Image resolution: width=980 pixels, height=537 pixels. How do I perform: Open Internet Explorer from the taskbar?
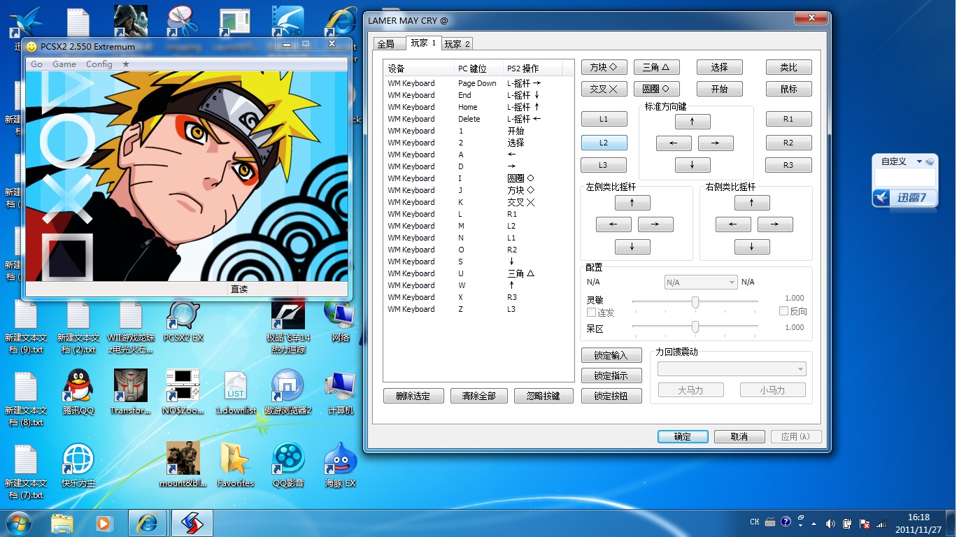147,523
